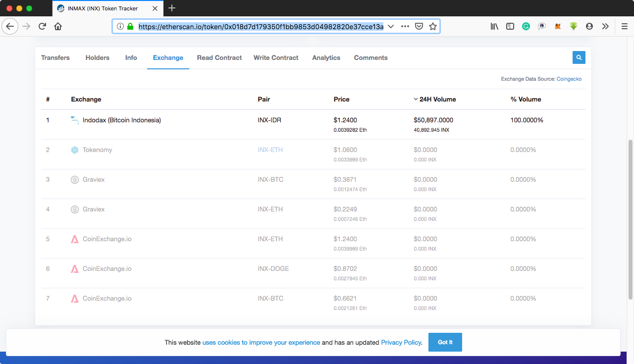Click the INX-DOGE pair text
The height and width of the screenshot is (364, 634).
(273, 268)
